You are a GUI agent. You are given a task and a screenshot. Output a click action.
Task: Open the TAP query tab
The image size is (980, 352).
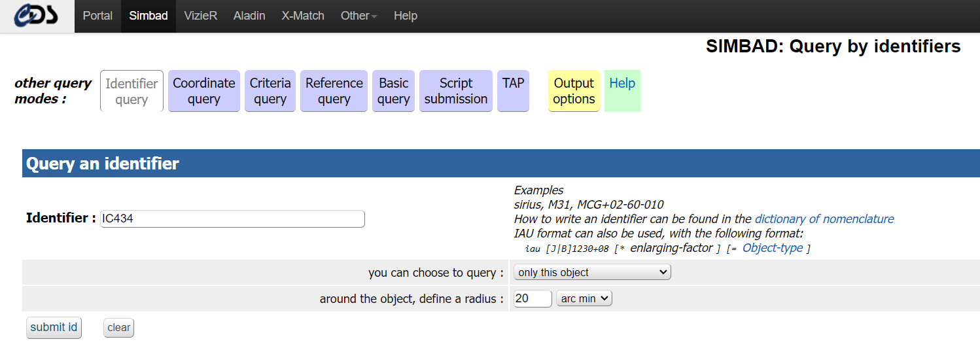pyautogui.click(x=513, y=91)
